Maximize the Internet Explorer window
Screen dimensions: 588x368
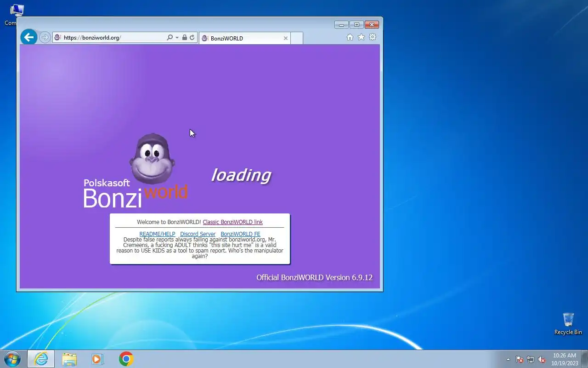[x=356, y=25]
